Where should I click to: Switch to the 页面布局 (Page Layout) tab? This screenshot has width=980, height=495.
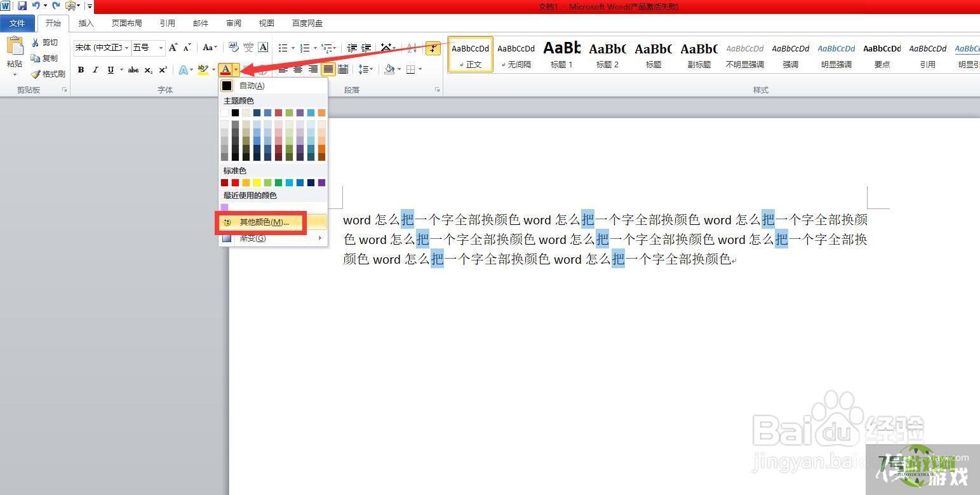[126, 23]
